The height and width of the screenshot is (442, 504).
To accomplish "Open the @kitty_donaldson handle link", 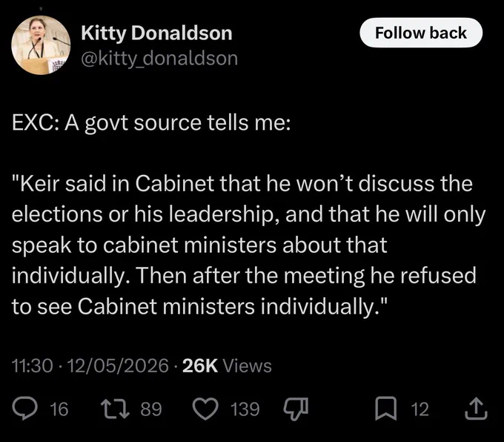I will 159,59.
